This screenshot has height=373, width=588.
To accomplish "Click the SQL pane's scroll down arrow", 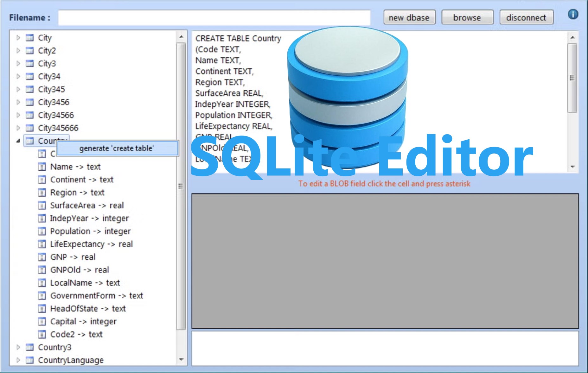I will pyautogui.click(x=572, y=167).
